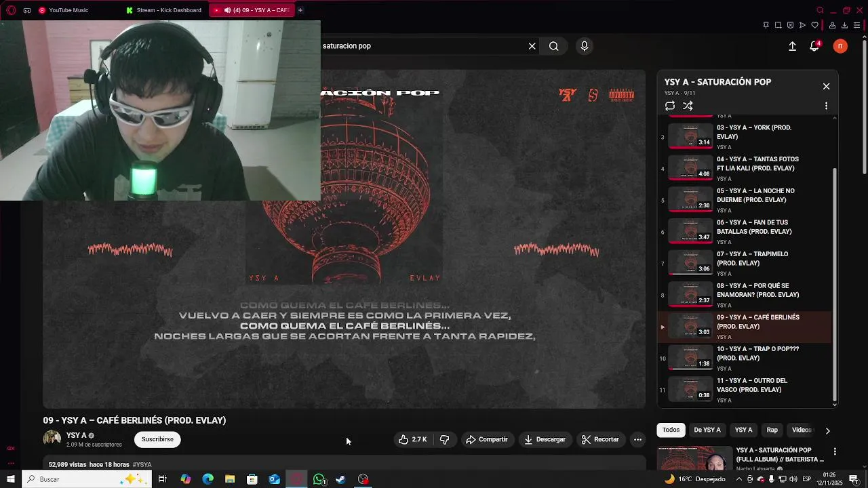The image size is (868, 488).
Task: Open the ad blocker shield icon
Action: click(791, 25)
